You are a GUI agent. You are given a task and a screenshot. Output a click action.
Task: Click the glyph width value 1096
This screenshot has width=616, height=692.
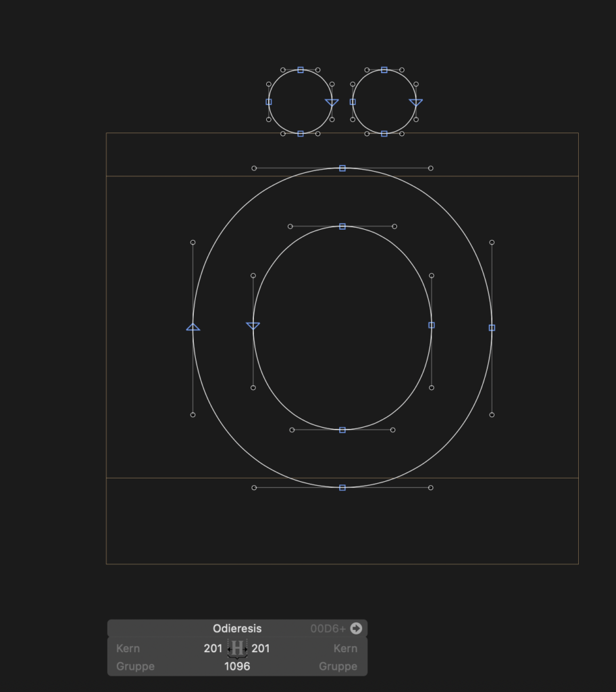[x=237, y=666]
